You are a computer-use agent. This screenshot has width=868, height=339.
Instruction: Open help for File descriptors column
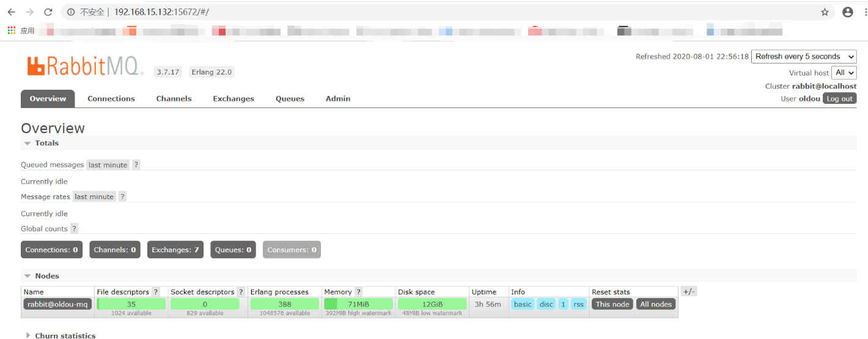click(x=156, y=292)
